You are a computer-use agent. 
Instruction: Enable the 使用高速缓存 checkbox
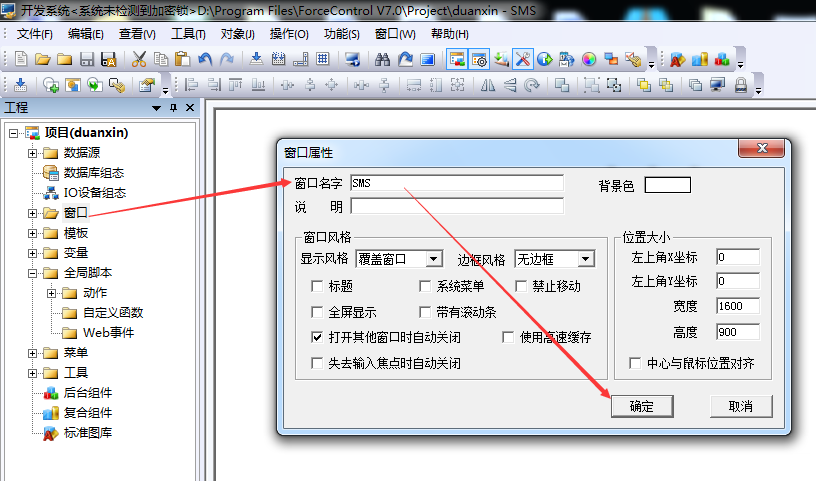pyautogui.click(x=508, y=337)
